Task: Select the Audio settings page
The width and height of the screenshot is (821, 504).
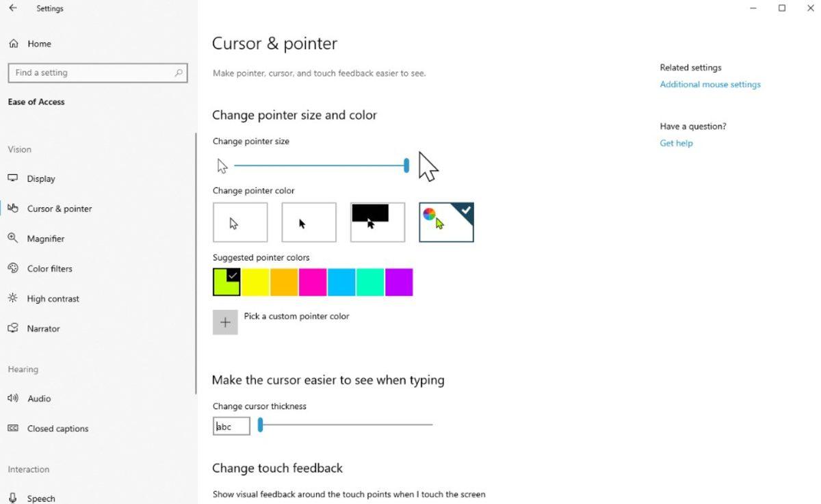Action: (x=39, y=398)
